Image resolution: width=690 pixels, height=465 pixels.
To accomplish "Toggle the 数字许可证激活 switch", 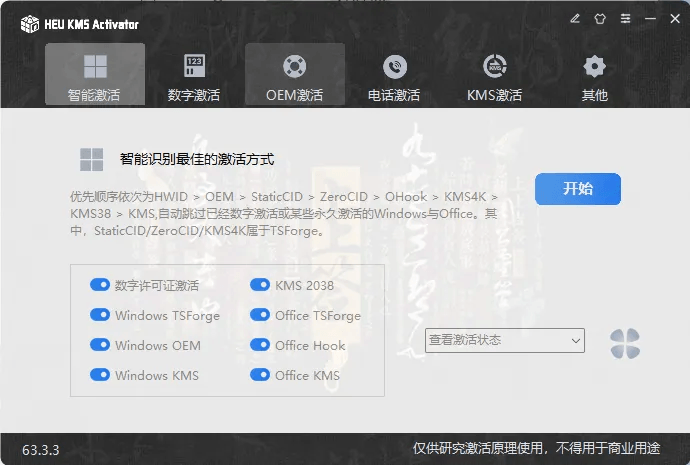I will [100, 285].
